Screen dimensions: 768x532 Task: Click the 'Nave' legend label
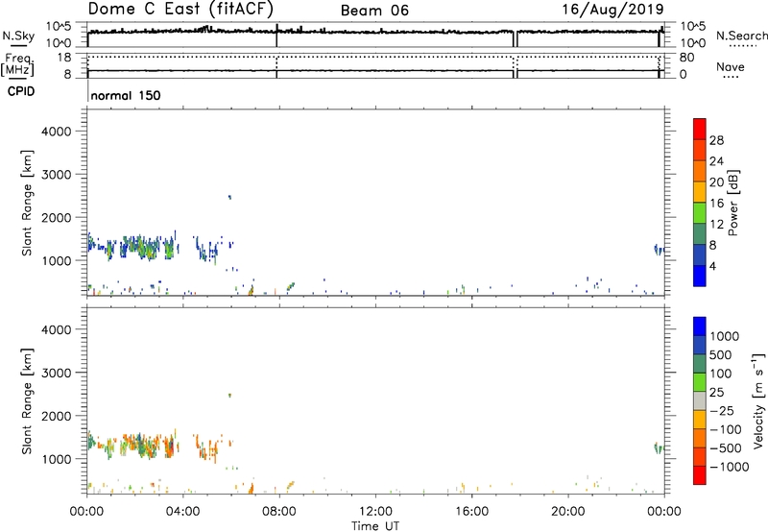click(730, 67)
